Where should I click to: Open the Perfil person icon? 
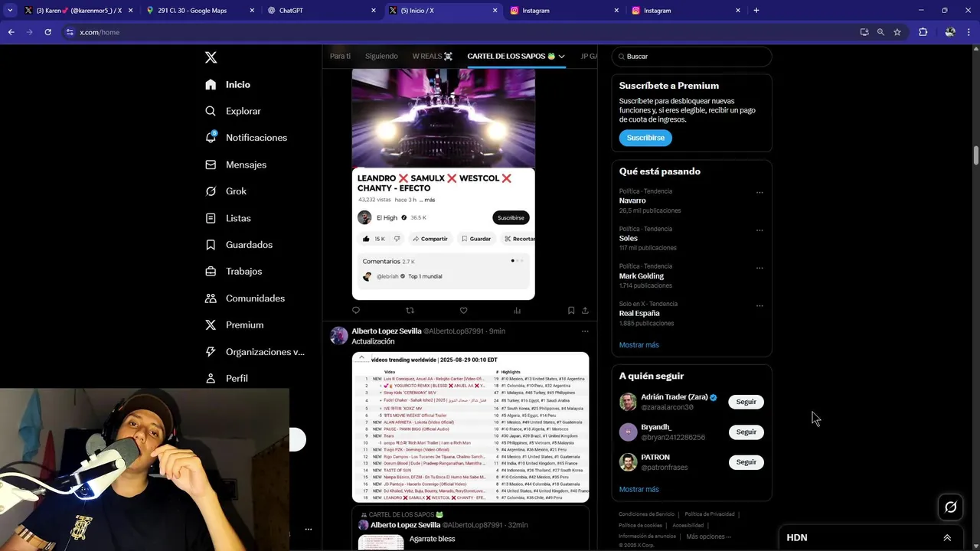click(x=211, y=378)
